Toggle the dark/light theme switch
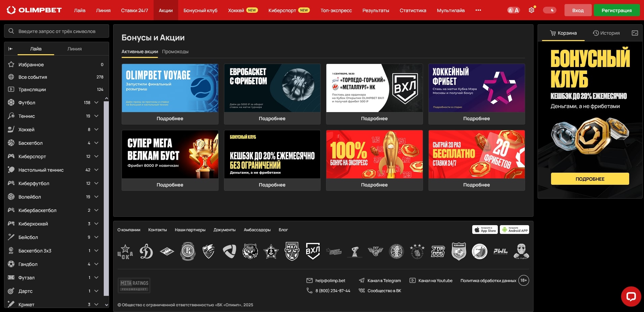Screen dimensions: 644x312 [x=549, y=10]
